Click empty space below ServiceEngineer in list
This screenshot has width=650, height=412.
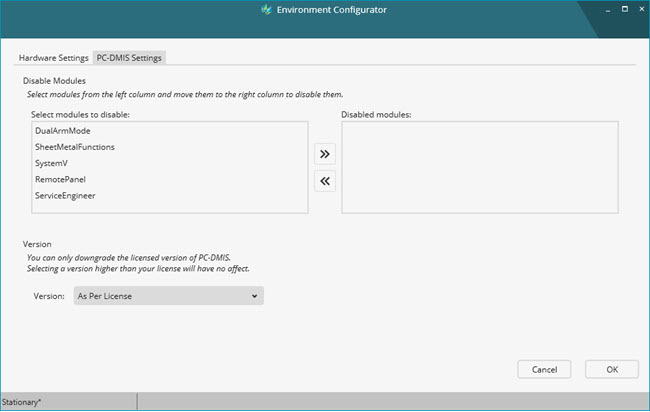point(168,206)
